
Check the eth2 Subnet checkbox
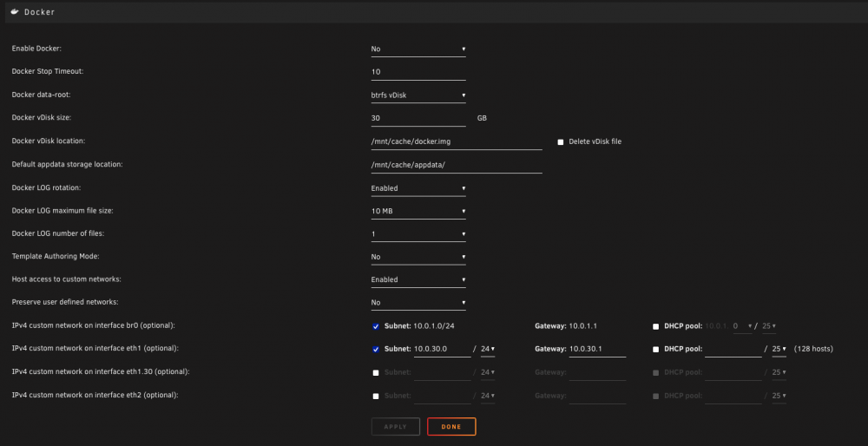(376, 397)
